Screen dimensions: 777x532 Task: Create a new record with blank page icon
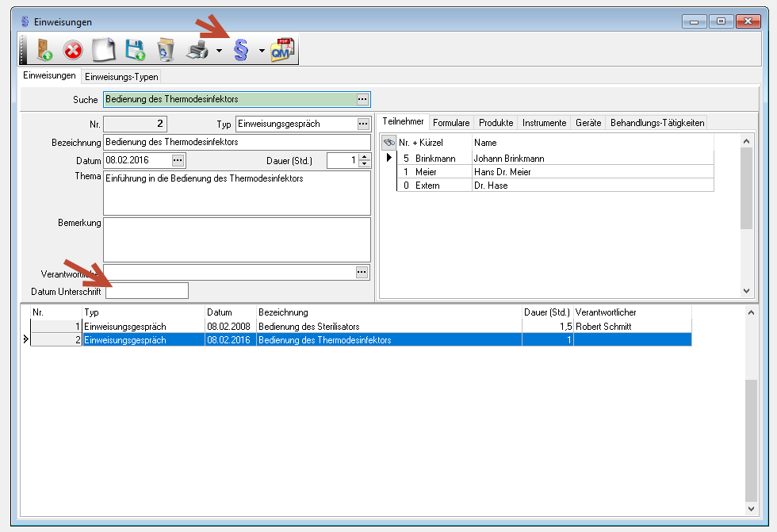(x=104, y=51)
